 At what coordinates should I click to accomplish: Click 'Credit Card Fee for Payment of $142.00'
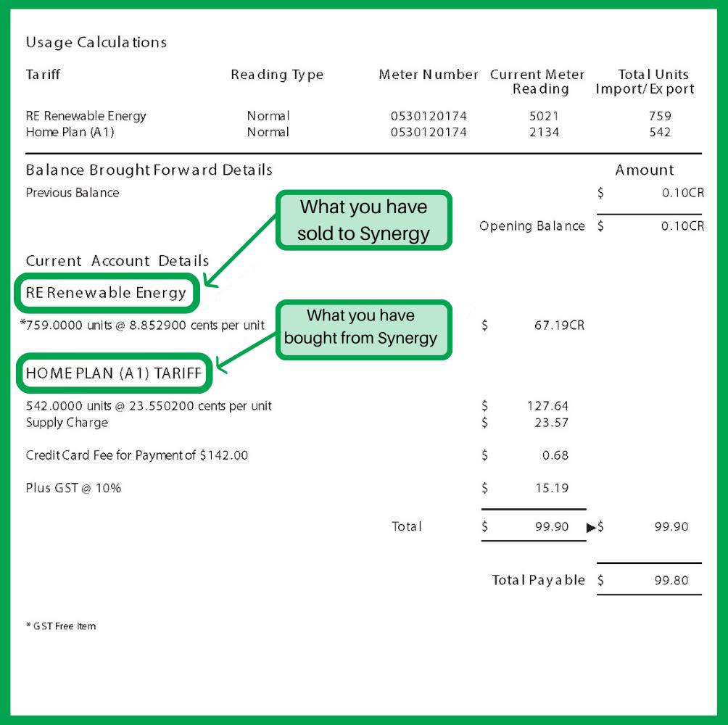pyautogui.click(x=136, y=455)
